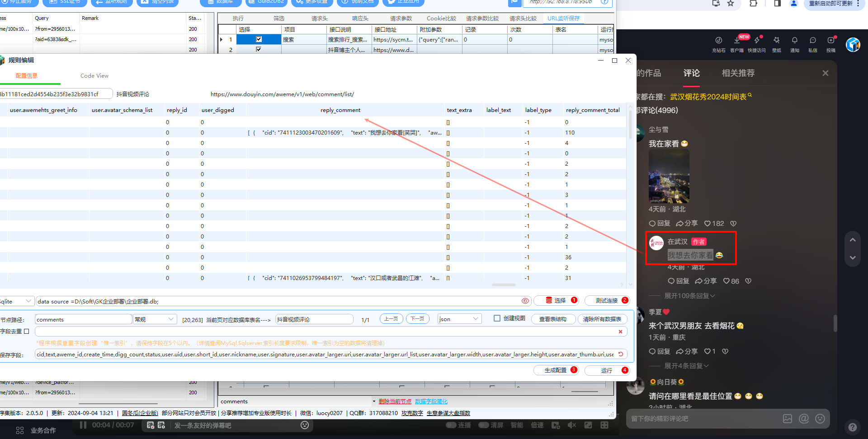Expand 展开4条回复 replies
Image resolution: width=868 pixels, height=439 pixels.
pyautogui.click(x=686, y=366)
